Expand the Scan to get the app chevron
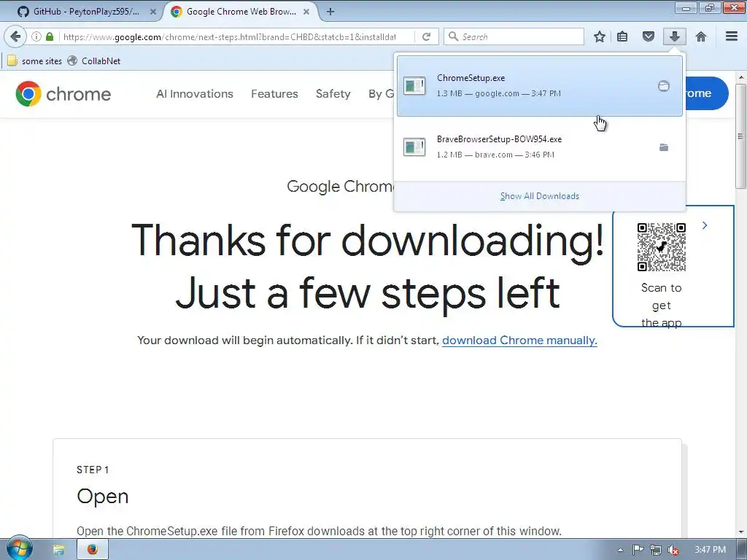 (x=705, y=225)
